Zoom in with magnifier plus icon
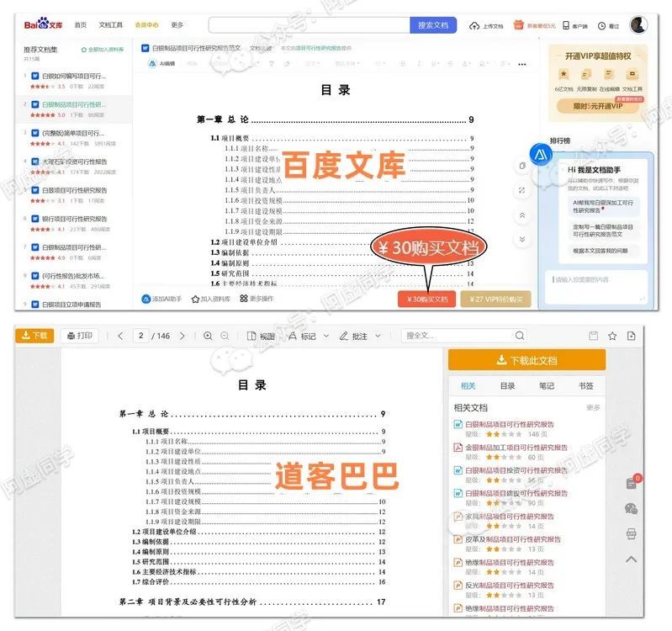Image resolution: width=672 pixels, height=631 pixels. pos(208,336)
